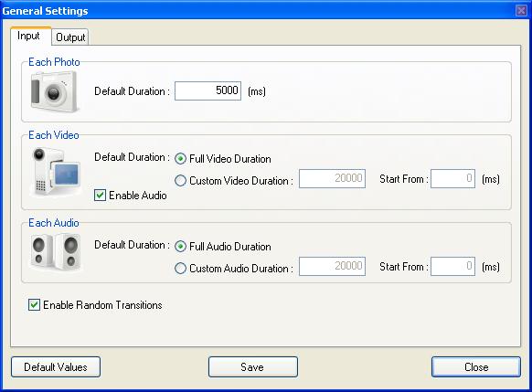Click the Save button
Screen dimensions: 532x392
253,367
